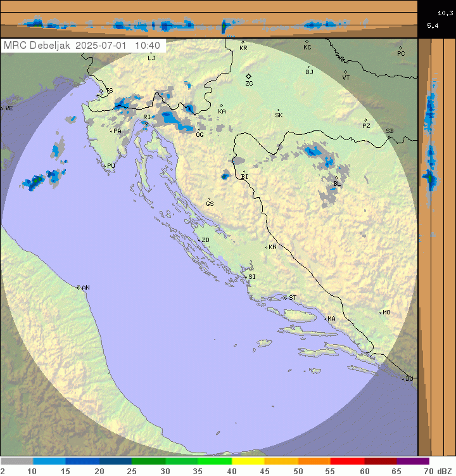Click the "BI" city label

[x=244, y=177]
